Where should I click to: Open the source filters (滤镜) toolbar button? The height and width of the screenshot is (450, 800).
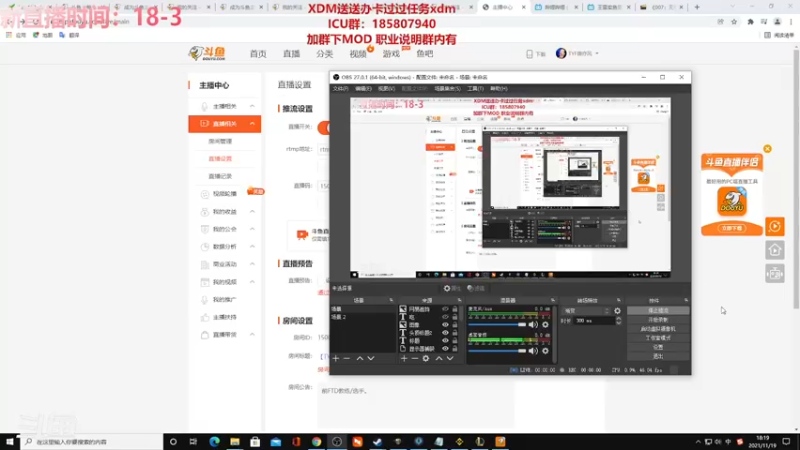point(476,288)
